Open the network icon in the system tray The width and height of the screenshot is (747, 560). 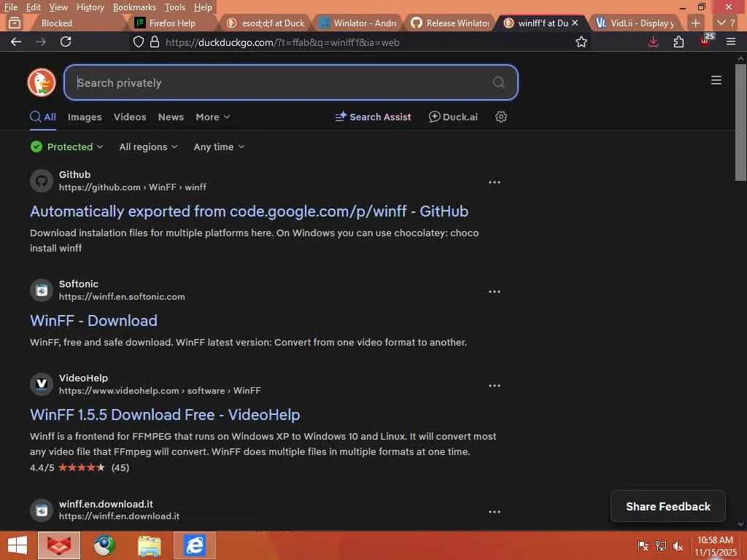tap(661, 545)
